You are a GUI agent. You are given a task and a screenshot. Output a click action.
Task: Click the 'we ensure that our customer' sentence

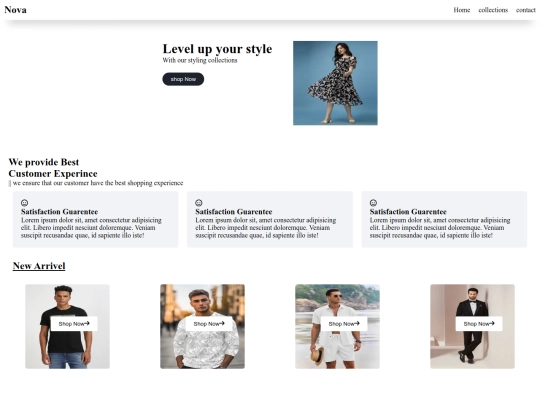98,183
